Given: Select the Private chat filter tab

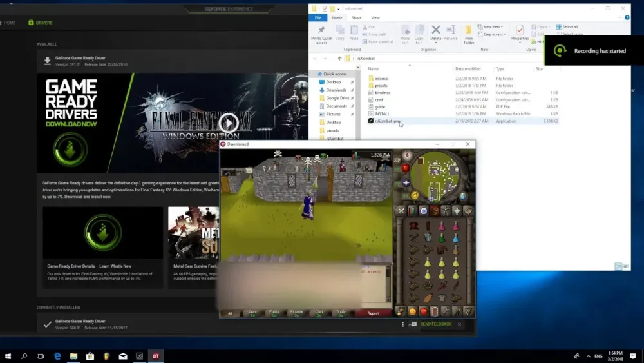Looking at the screenshot, I should 296,313.
